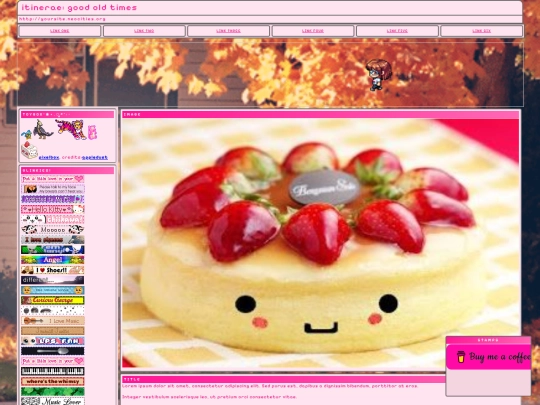
Task: Click the plain tan-brown blinkie
Action: coord(52,331)
